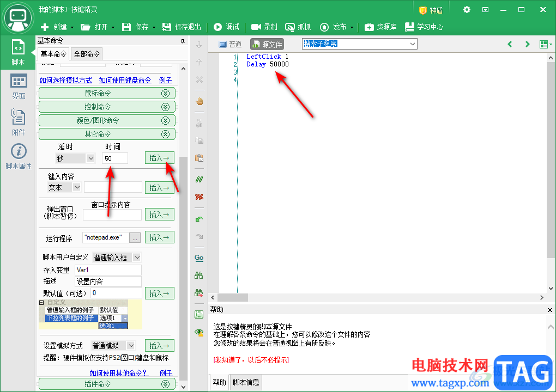
Task: Click the pin icon of 基本命令 panel
Action: click(x=183, y=41)
